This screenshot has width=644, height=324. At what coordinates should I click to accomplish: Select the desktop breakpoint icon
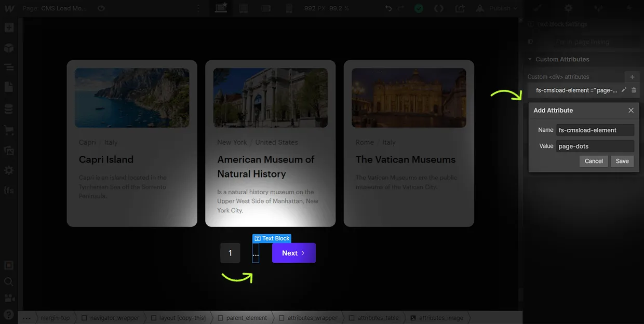click(221, 8)
